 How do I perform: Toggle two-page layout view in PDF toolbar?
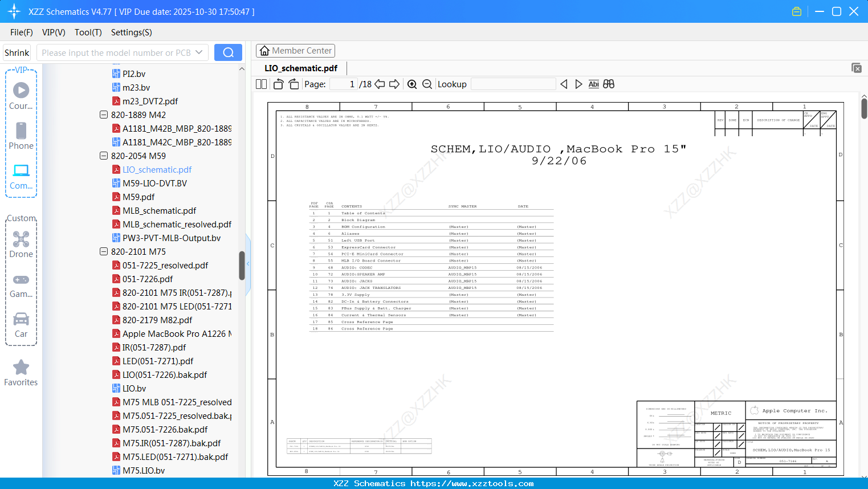tap(262, 84)
